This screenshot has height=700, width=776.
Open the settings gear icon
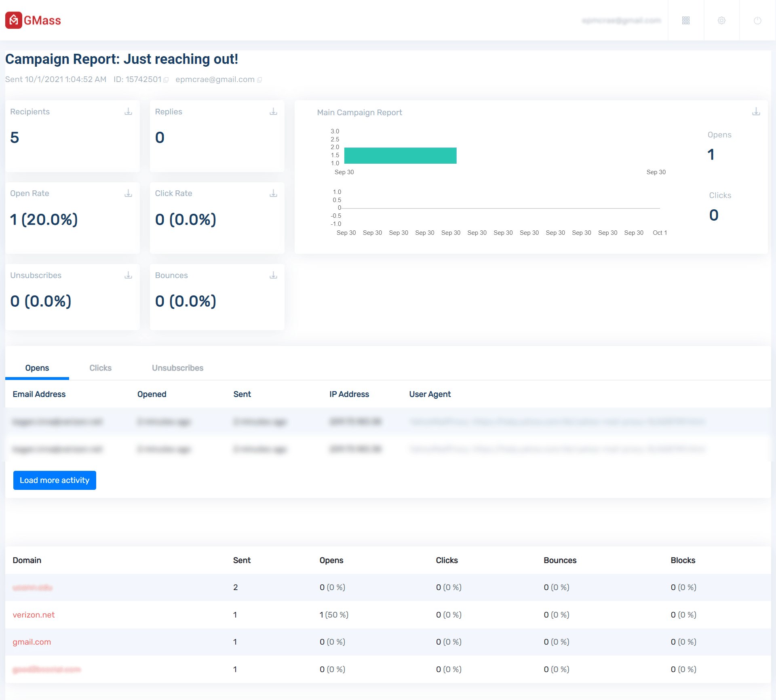[721, 20]
